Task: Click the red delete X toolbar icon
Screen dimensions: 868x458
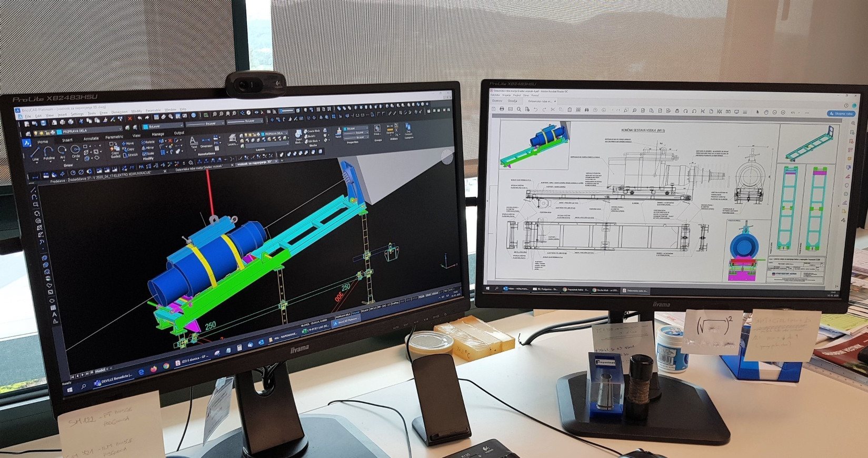Action: (129, 118)
